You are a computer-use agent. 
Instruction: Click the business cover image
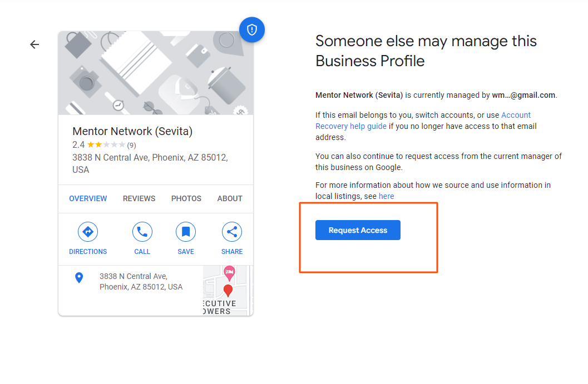point(156,73)
